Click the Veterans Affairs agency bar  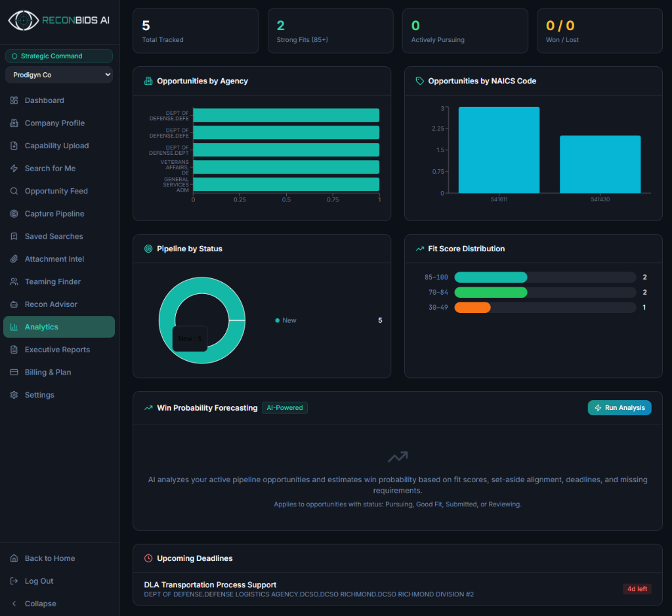tap(286, 167)
